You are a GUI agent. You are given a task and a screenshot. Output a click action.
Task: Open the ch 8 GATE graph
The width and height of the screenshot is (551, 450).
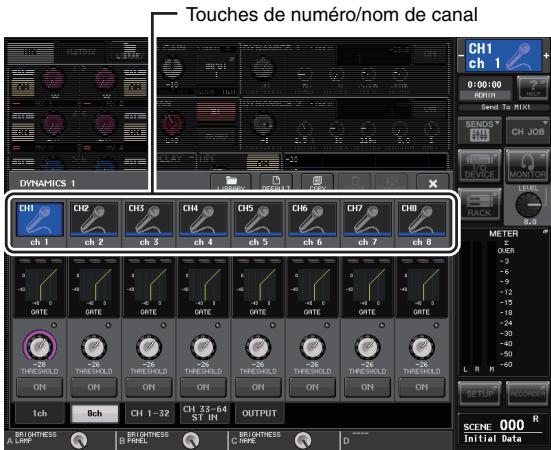422,287
